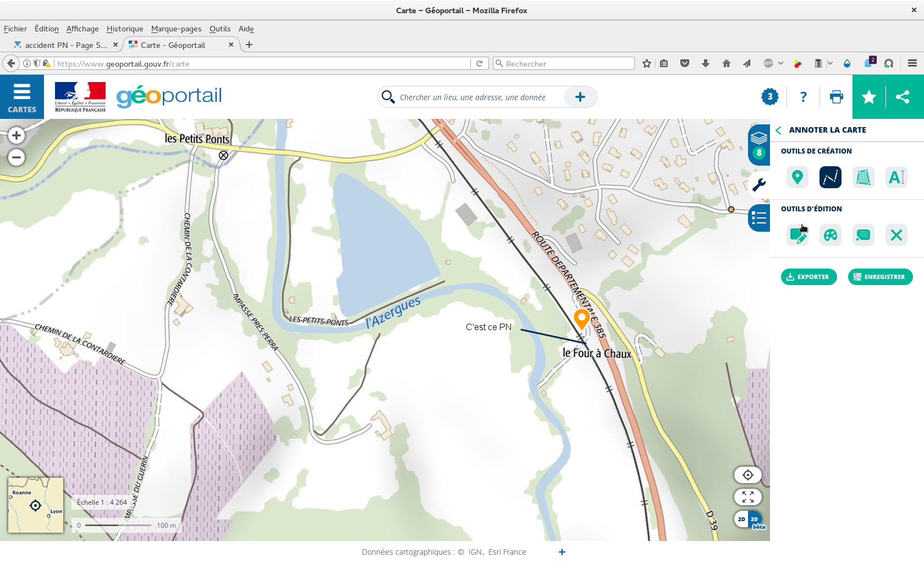Click the edit drawing pencil tool
Viewport: 924px width, 563px height.
797,236
